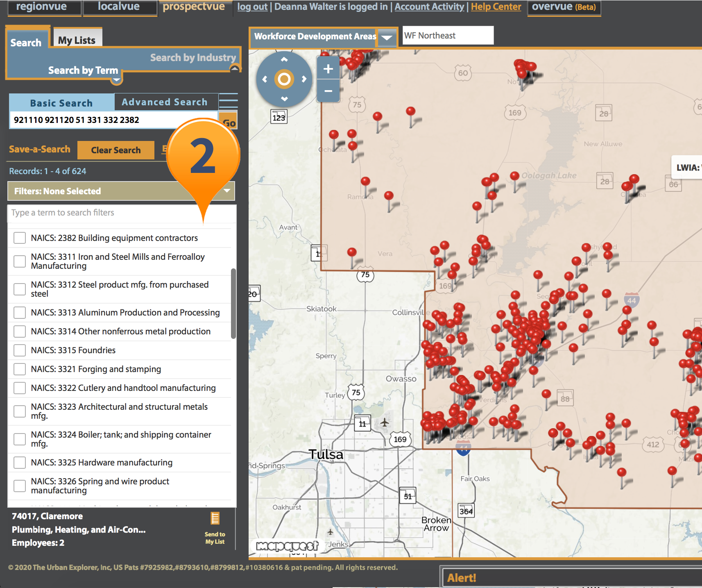The image size is (702, 588).
Task: Expand Search by Industry arrow
Action: 235,68
